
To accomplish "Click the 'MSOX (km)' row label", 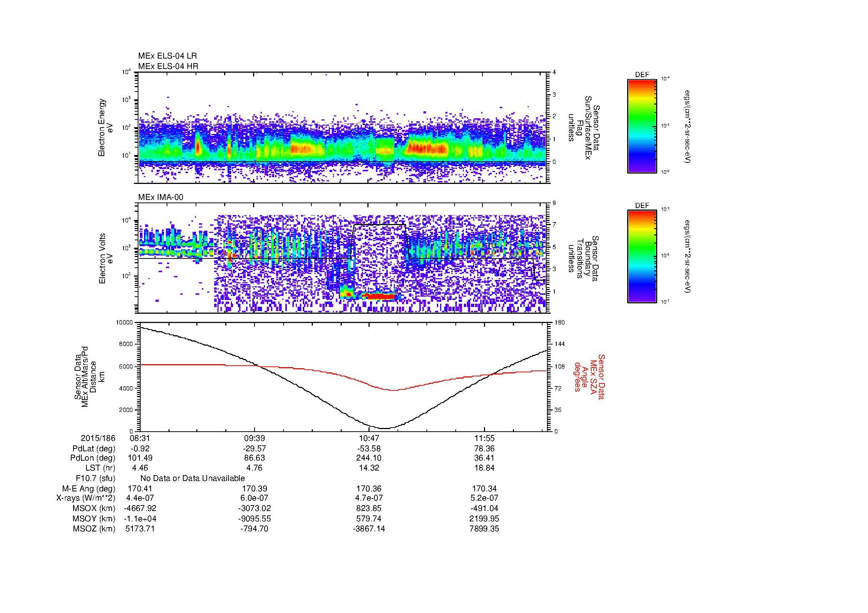I will click(x=94, y=509).
